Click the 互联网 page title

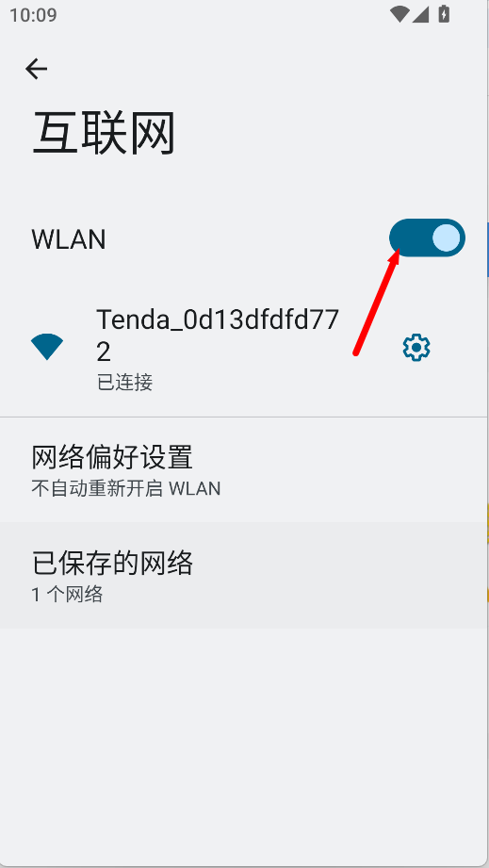(x=104, y=134)
